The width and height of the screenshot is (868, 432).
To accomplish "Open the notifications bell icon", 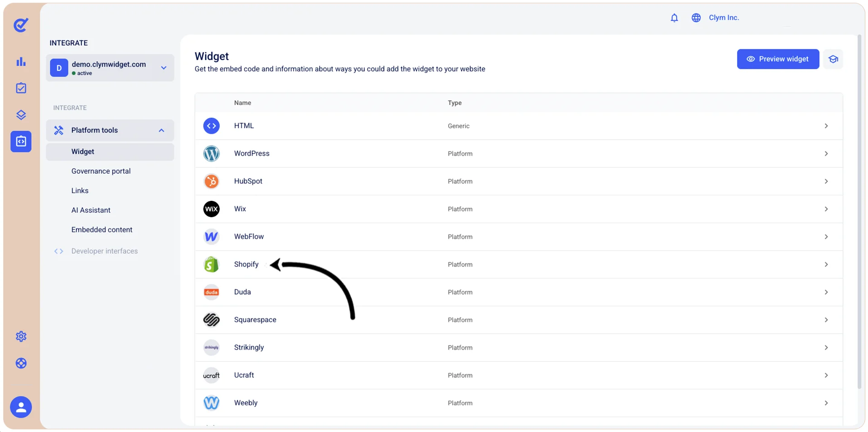I will click(x=674, y=18).
